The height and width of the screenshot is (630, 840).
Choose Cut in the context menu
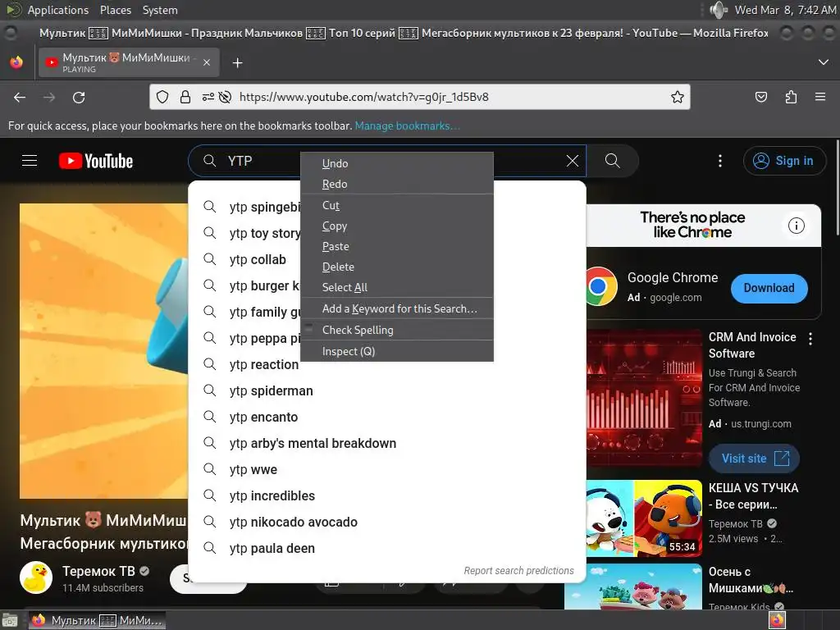click(x=397, y=205)
